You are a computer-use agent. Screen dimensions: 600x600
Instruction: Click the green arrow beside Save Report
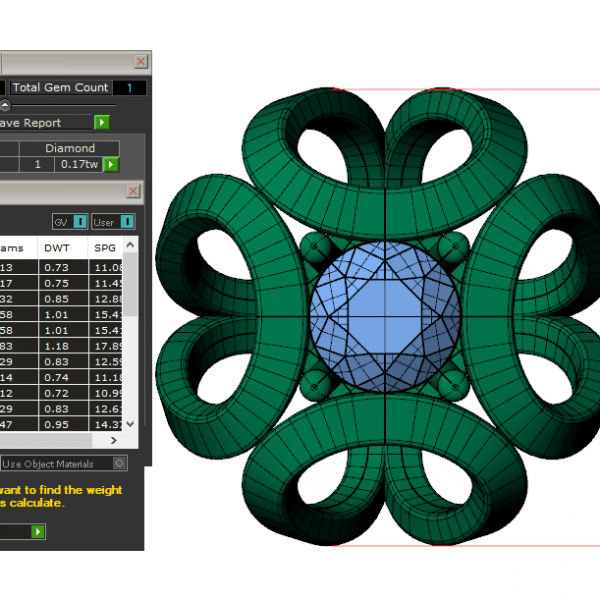pyautogui.click(x=101, y=123)
